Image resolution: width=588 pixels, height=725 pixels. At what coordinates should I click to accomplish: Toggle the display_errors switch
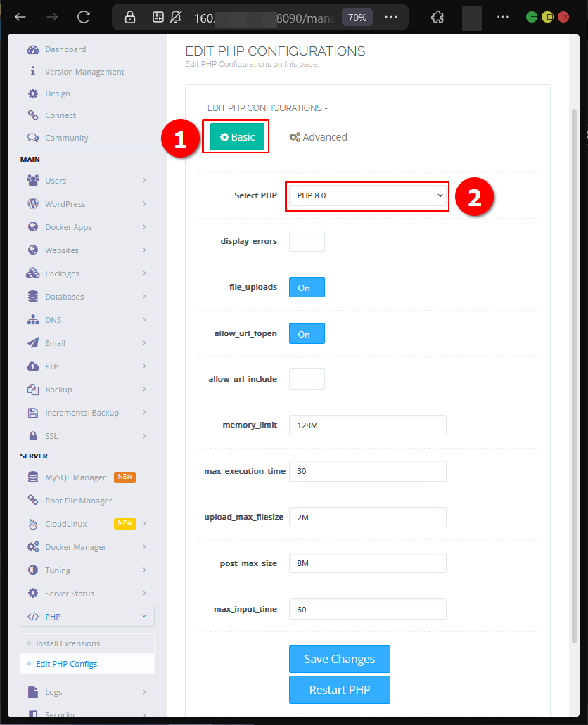307,241
